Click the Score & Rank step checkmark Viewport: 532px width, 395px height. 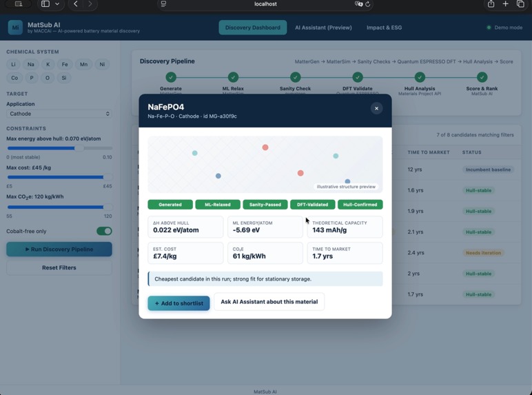[482, 77]
